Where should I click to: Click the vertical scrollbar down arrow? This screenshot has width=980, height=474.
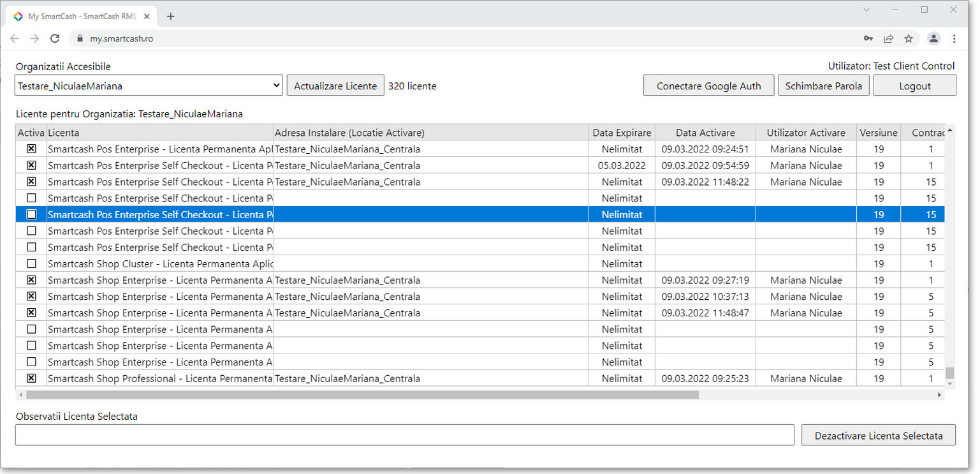coord(950,383)
